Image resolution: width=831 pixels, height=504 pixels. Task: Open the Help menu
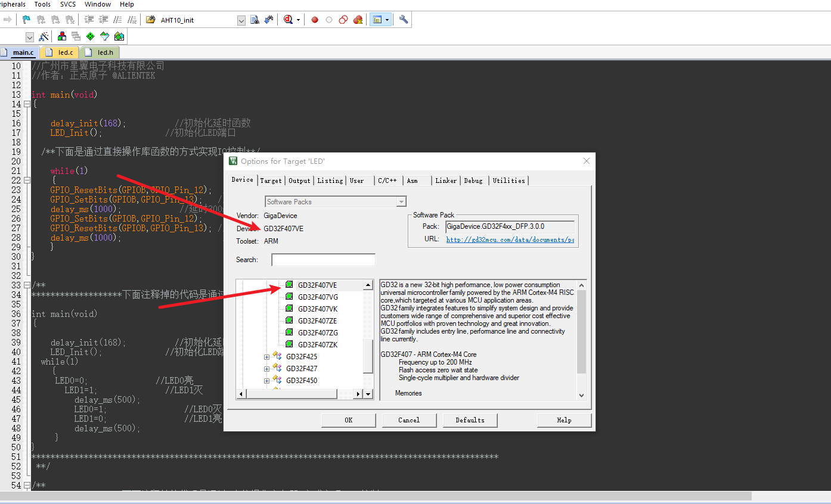tap(127, 4)
